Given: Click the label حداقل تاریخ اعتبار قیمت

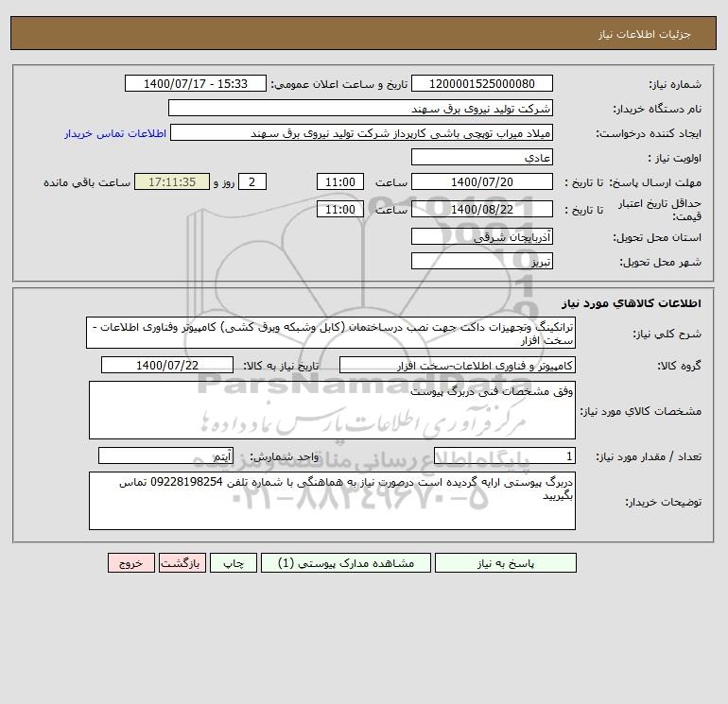Looking at the screenshot, I should click(x=660, y=210).
